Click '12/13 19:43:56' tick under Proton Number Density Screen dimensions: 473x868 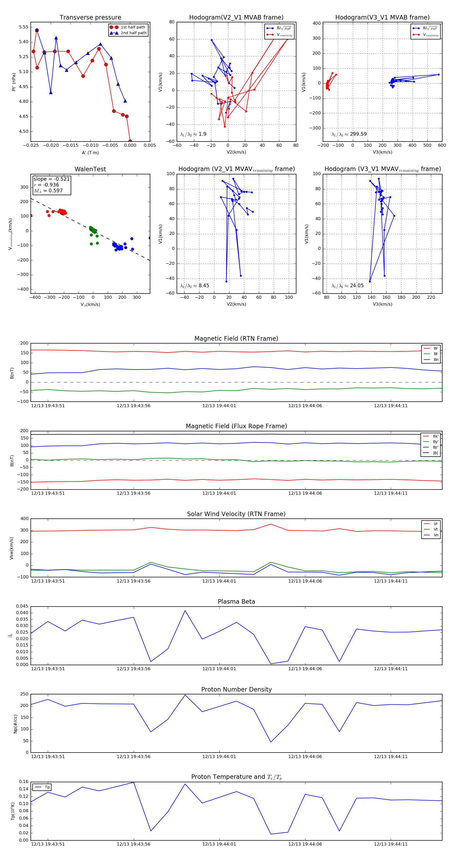134,756
